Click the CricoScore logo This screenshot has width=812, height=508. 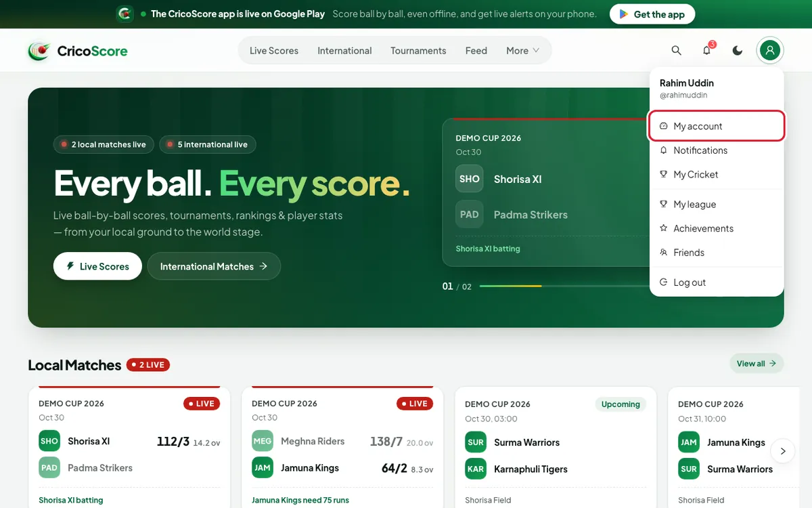click(x=78, y=51)
